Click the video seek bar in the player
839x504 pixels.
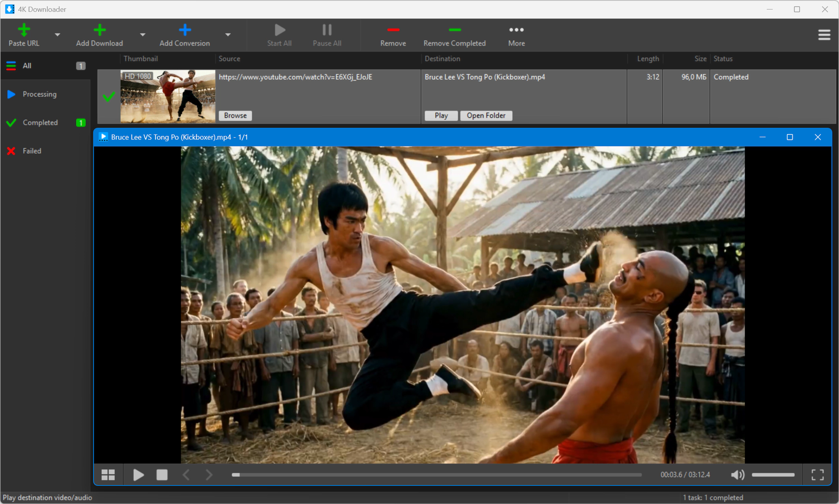[436, 475]
